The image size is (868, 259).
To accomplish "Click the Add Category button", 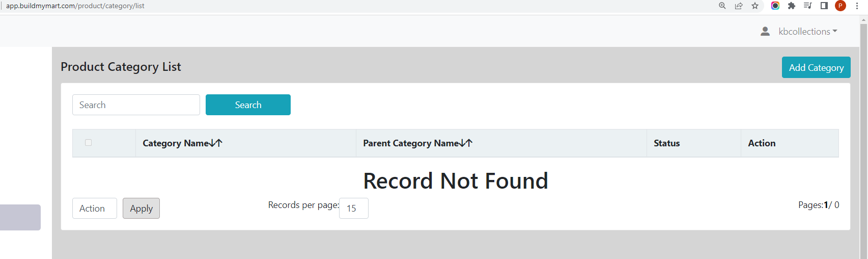I will 816,67.
